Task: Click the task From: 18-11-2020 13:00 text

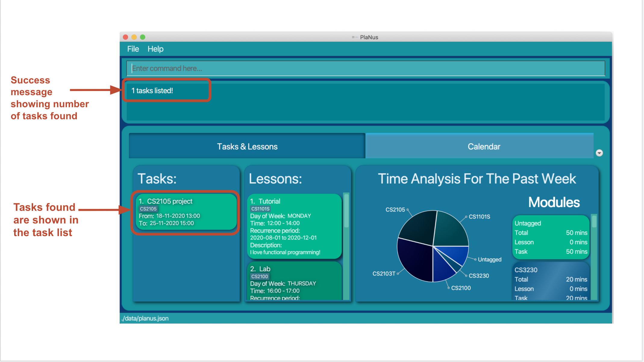Action: 169,216
